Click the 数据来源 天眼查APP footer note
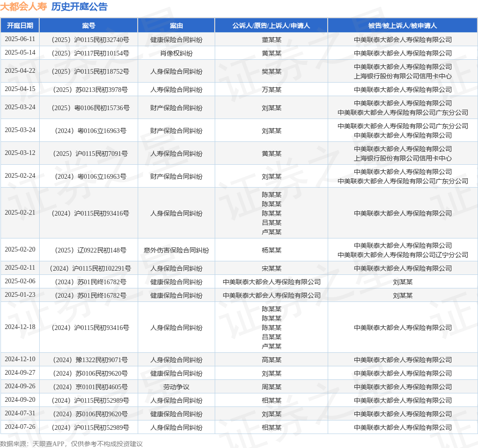The image size is (478, 448). point(71,444)
